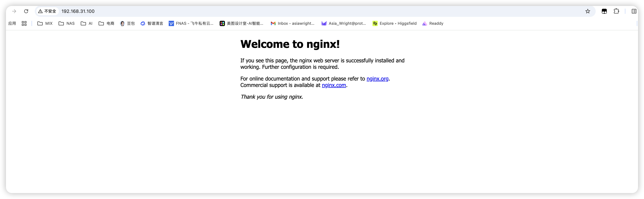This screenshot has height=199, width=644.
Task: Open the Extensions puzzle icon
Action: [x=616, y=11]
